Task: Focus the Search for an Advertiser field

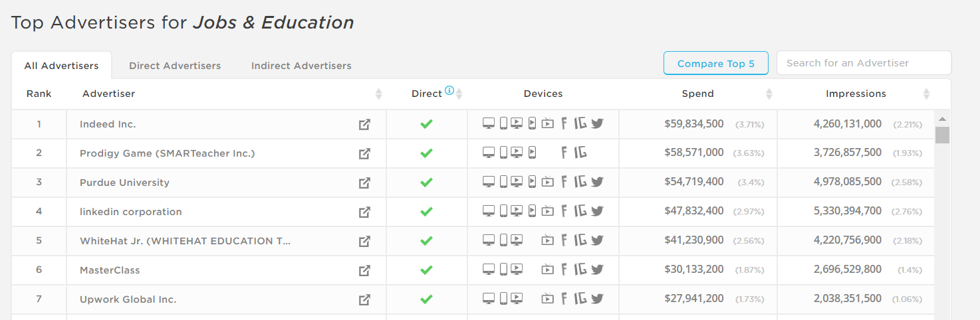Action: tap(864, 63)
